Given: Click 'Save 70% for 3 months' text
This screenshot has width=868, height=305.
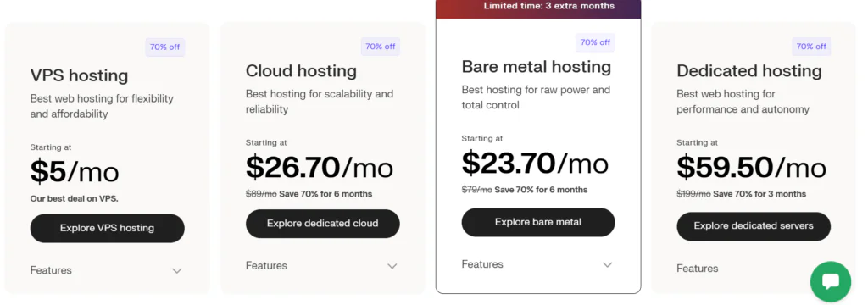Looking at the screenshot, I should (759, 194).
